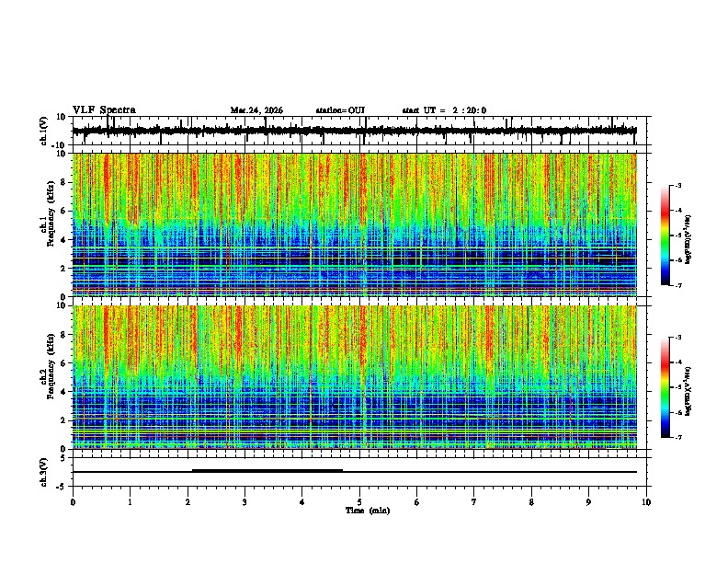This screenshot has width=728, height=563.
Task: Click the log(PSD) label beside ch.2 color bar
Action: [688, 391]
